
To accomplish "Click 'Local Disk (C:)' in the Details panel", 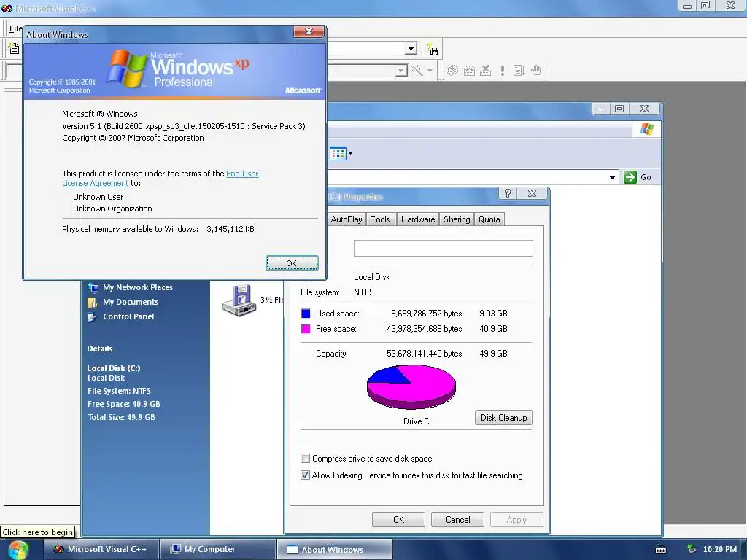I will pos(113,368).
